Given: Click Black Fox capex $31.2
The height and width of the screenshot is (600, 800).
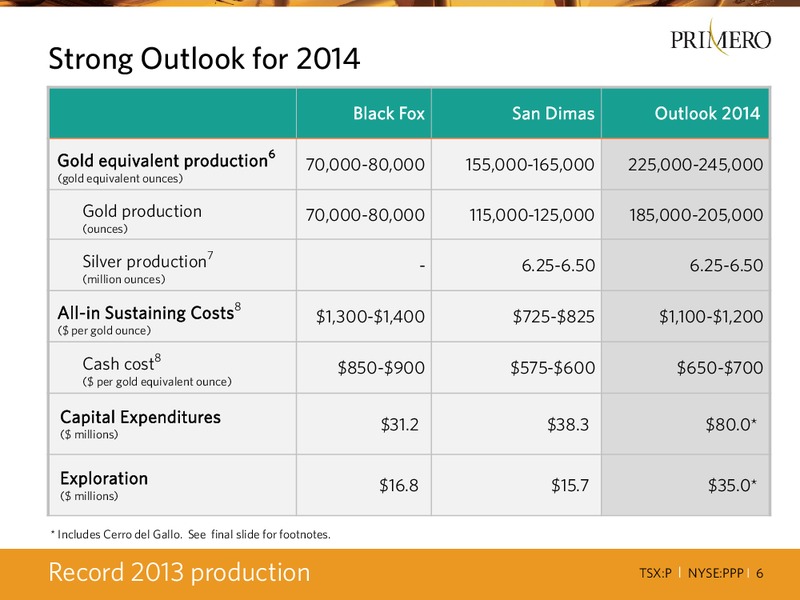Looking at the screenshot, I should click(x=399, y=424).
